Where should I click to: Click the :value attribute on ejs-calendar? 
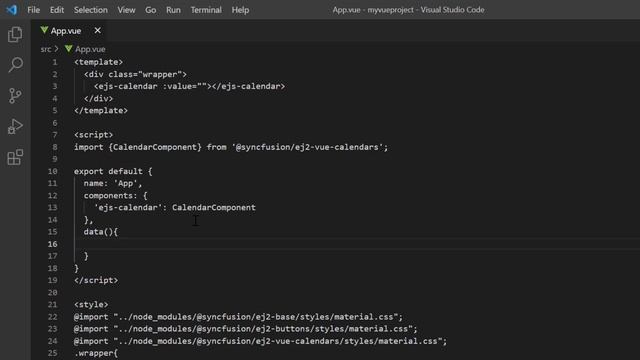click(x=184, y=86)
